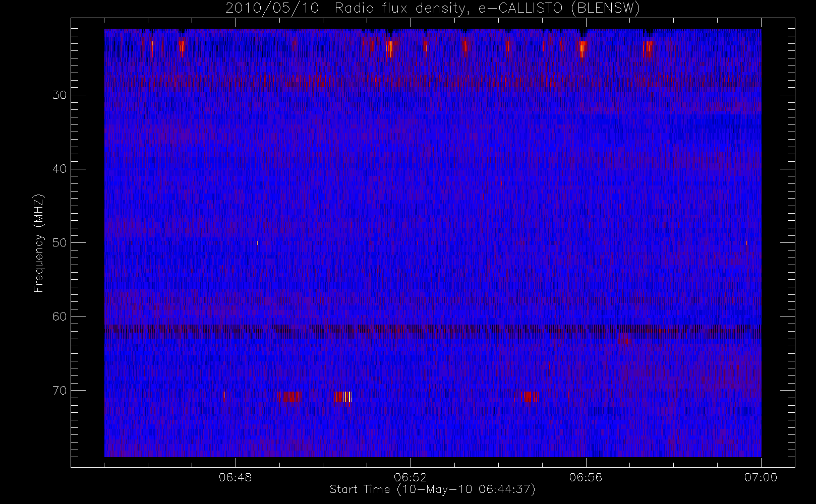Click the 06:48 time axis label
The width and height of the screenshot is (816, 504).
236,477
